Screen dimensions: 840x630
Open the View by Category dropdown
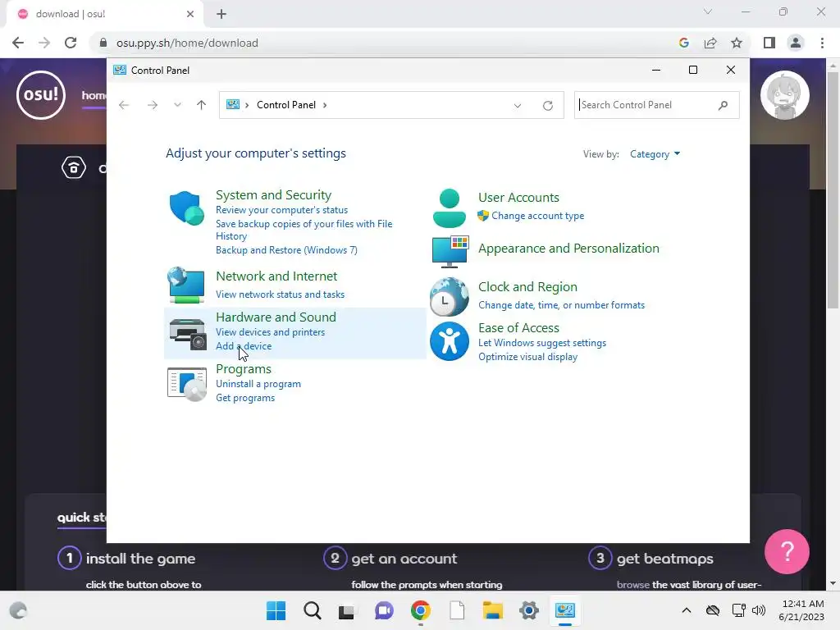tap(655, 154)
